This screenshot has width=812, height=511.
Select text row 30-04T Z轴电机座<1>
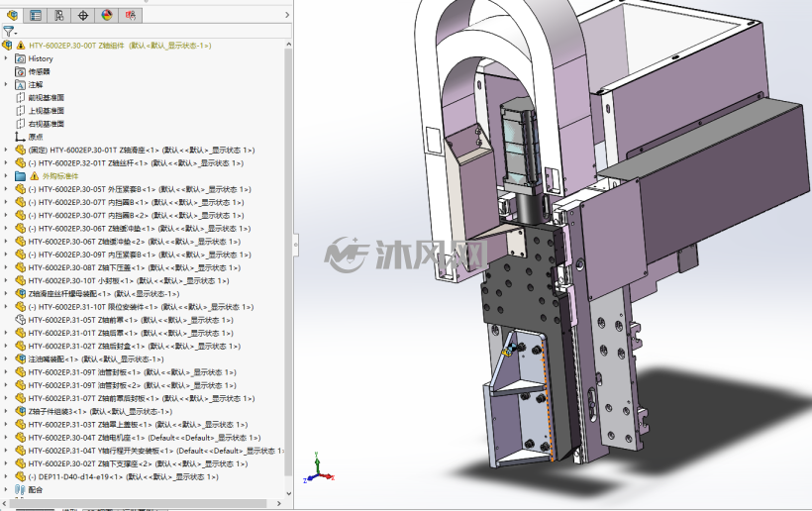[x=145, y=438]
